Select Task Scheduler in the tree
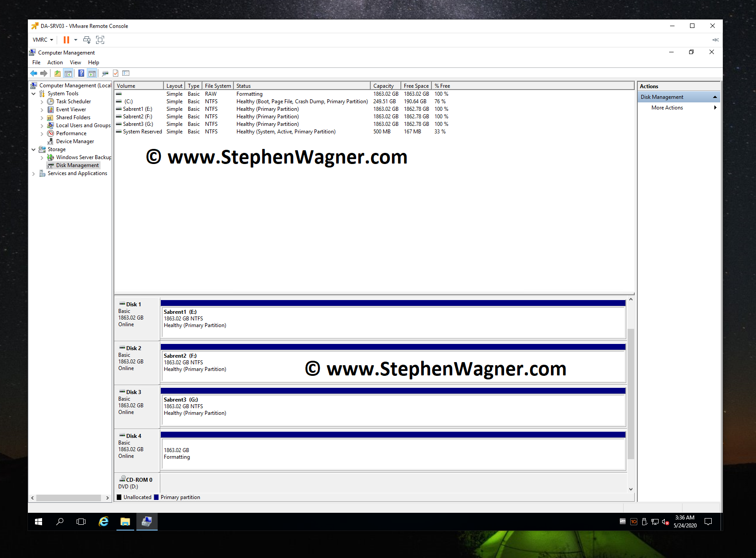 tap(74, 101)
